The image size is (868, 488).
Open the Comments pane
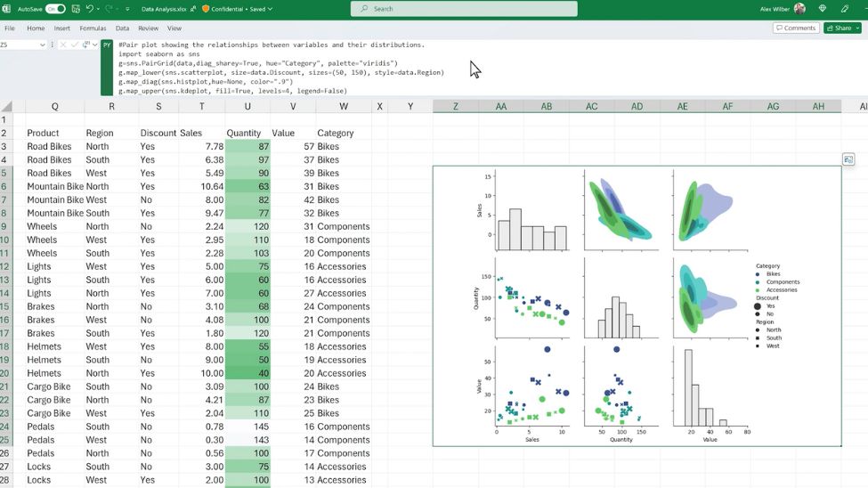point(795,28)
